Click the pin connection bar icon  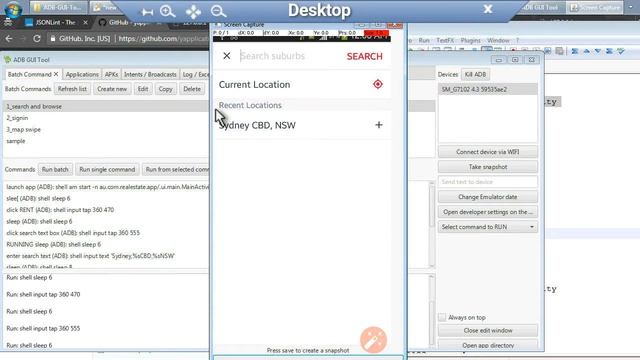tap(147, 12)
